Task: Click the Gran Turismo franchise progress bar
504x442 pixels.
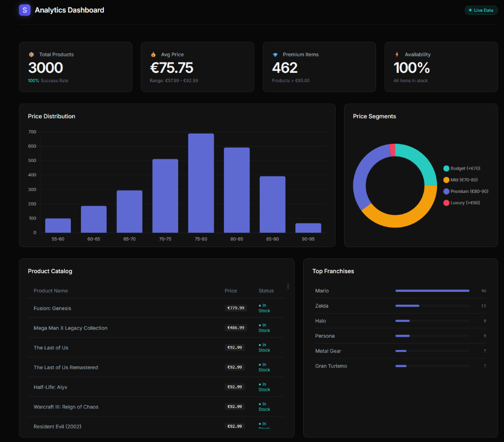Action: click(x=432, y=366)
